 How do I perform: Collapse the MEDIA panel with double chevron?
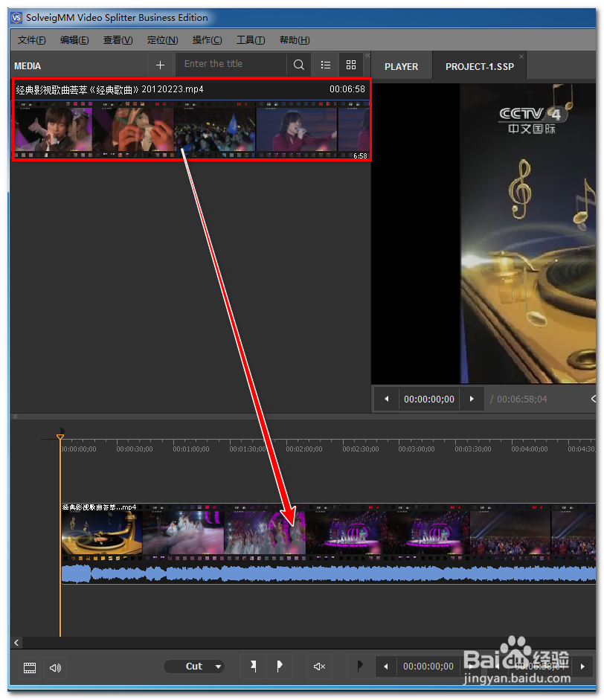367,55
